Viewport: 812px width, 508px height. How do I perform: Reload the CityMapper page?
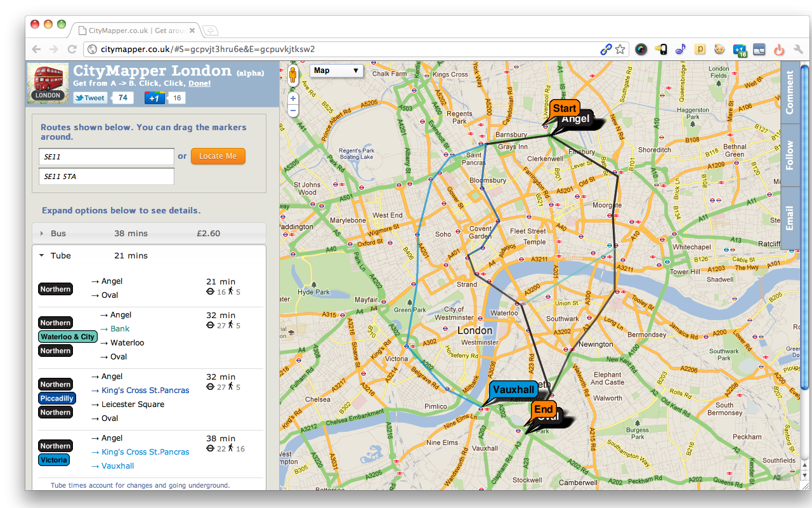pyautogui.click(x=72, y=49)
